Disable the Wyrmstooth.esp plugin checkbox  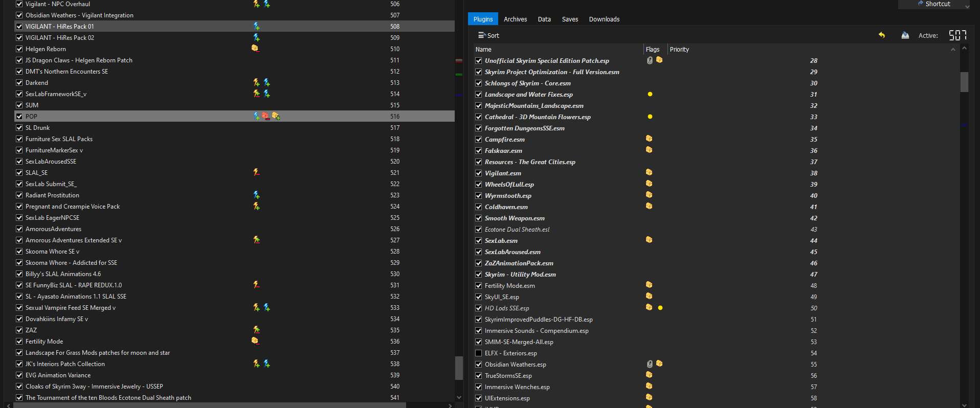pyautogui.click(x=479, y=196)
